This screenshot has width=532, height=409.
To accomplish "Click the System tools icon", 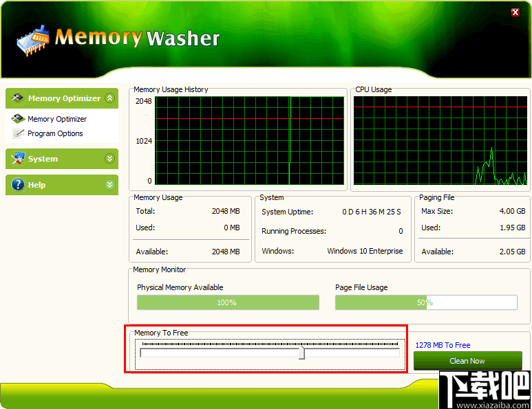I will (18, 158).
